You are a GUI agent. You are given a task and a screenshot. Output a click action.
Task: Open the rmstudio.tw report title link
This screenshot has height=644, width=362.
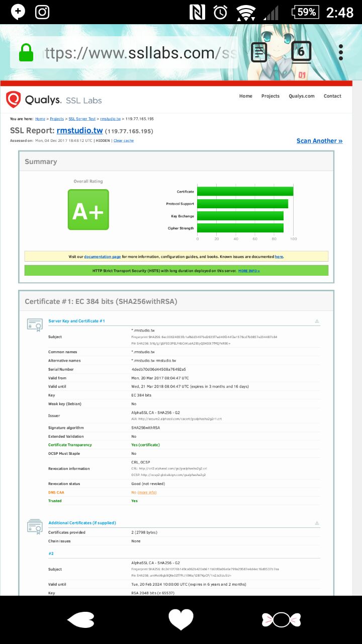80,131
